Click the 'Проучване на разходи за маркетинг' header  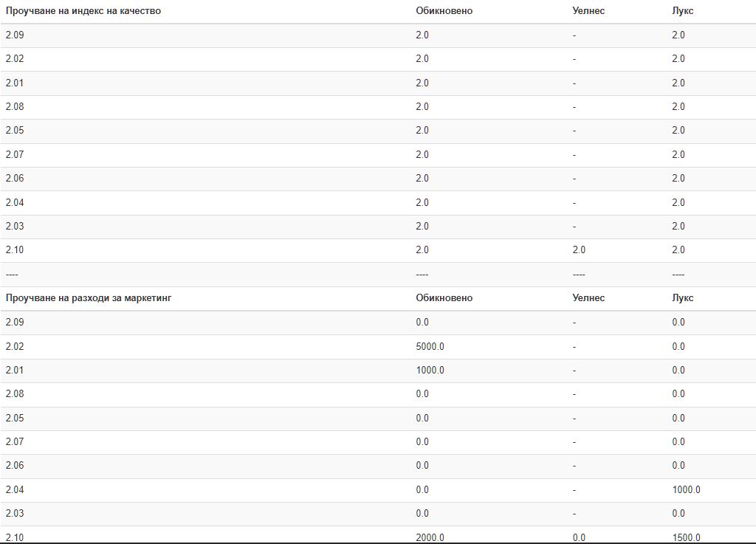[89, 297]
